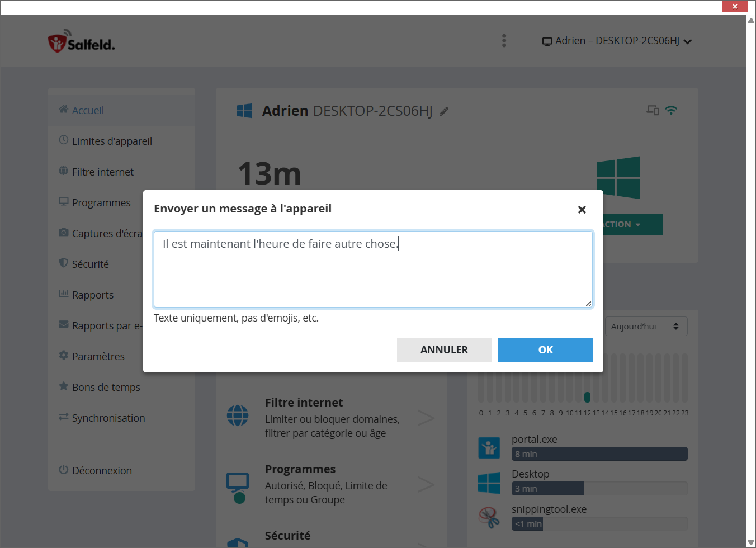This screenshot has height=548, width=756.
Task: Open Filtre internet in the sidebar
Action: pos(121,172)
